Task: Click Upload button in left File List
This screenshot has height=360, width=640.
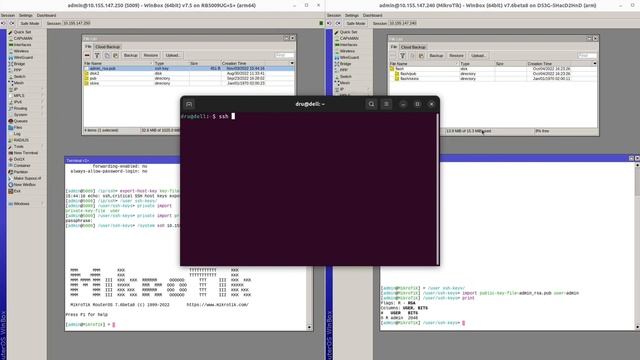Action: tap(172, 55)
